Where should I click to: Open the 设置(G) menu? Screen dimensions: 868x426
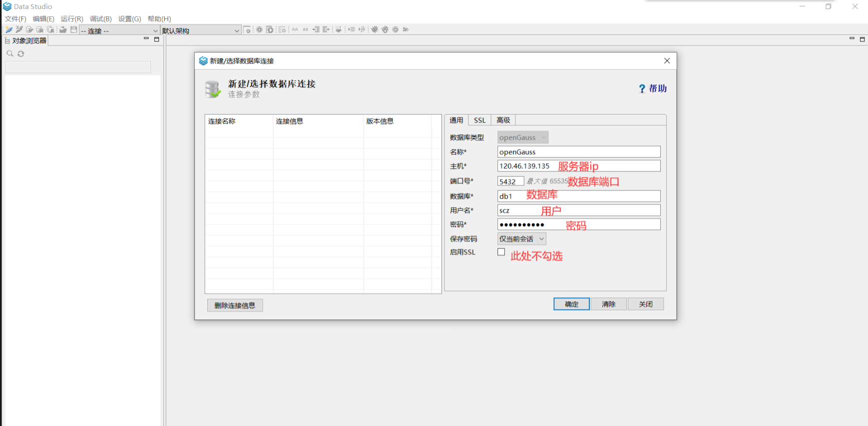[129, 19]
